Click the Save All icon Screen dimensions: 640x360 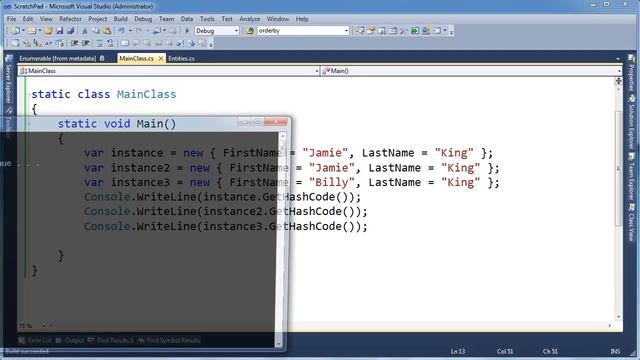tap(71, 31)
